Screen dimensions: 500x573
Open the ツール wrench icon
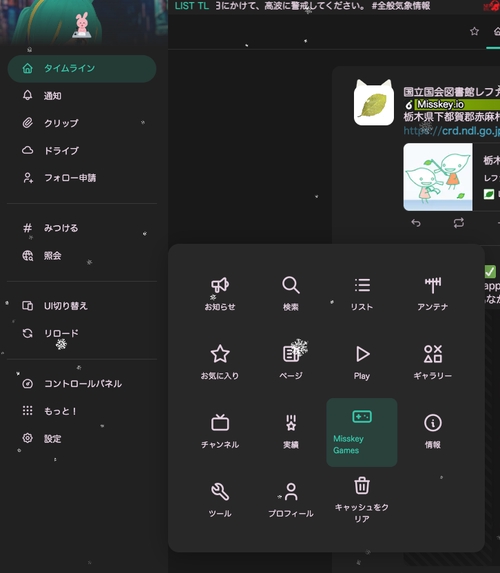[x=220, y=492]
